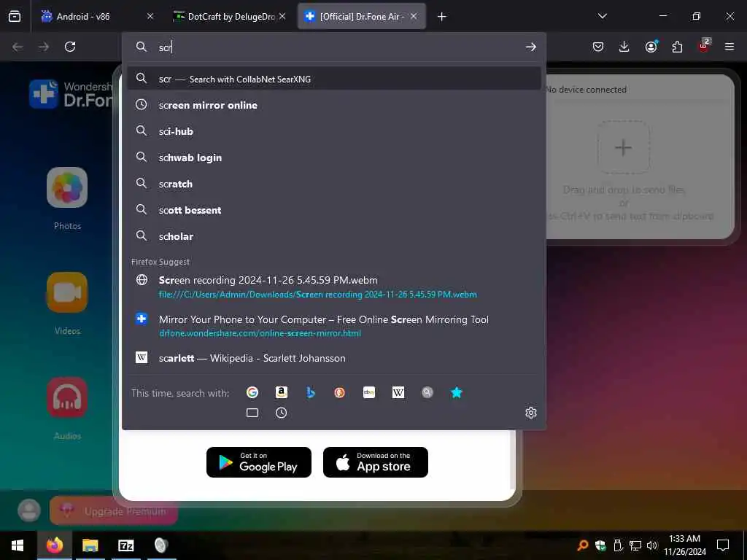Open the Extensions puzzle icon

point(677,47)
